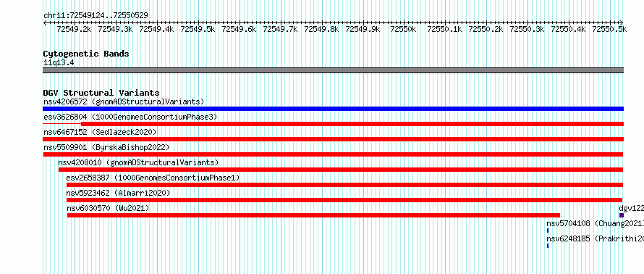Image resolution: width=644 pixels, height=274 pixels.
Task: Click the 72550k ruler tick label
Action: pos(404,29)
